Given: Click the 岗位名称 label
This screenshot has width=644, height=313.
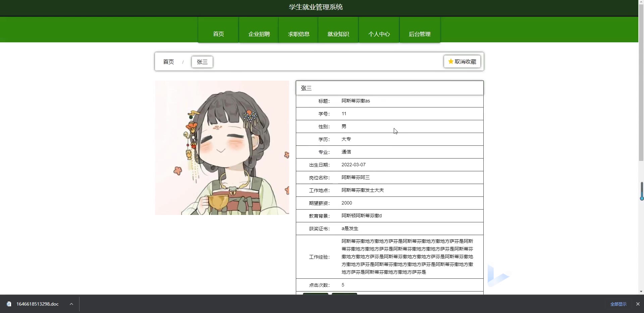Looking at the screenshot, I should [319, 178].
